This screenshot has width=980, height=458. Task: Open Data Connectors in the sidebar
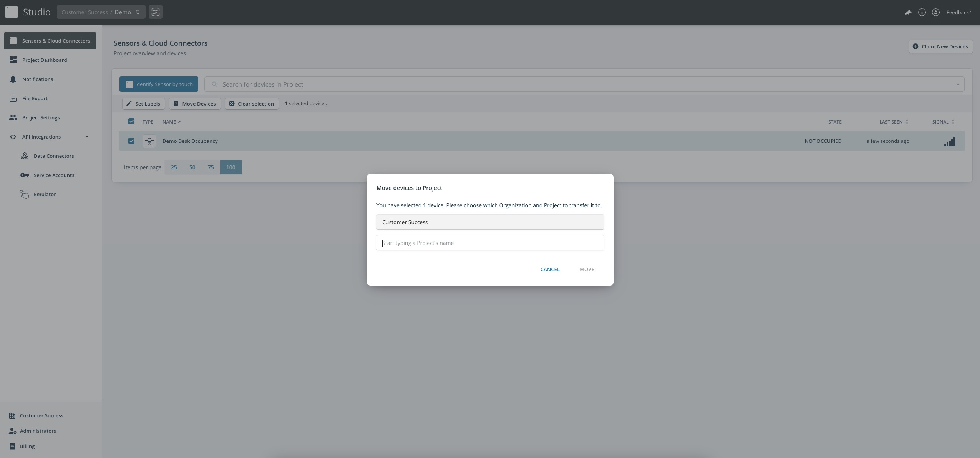pos(53,156)
